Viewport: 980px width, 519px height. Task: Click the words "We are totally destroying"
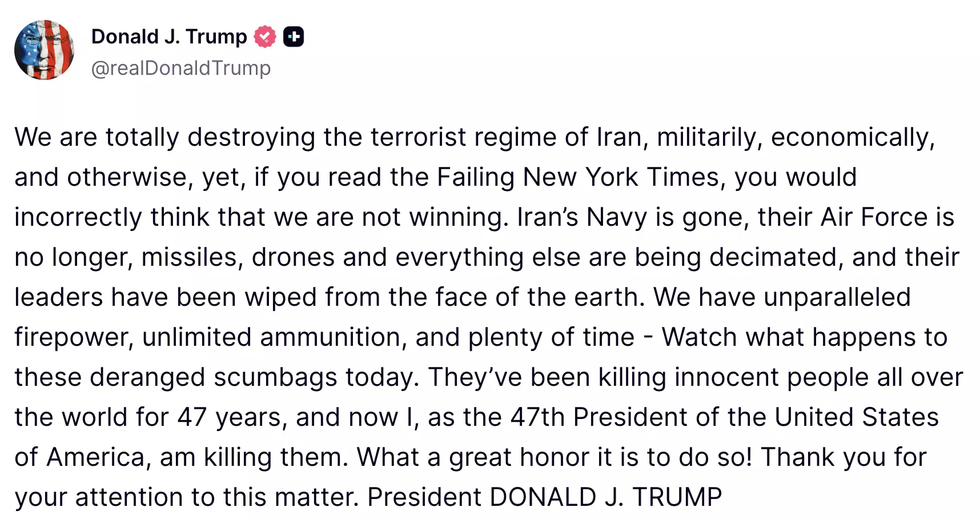[x=164, y=137]
